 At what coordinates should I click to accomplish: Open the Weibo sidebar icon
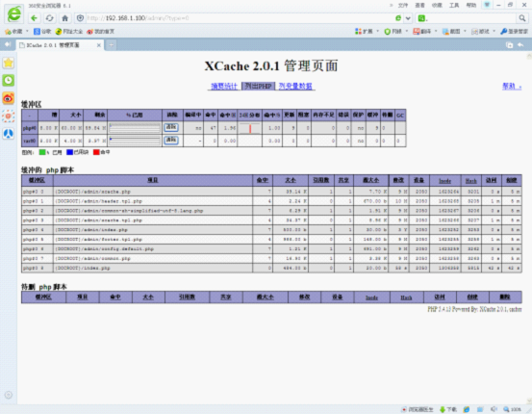[x=9, y=98]
